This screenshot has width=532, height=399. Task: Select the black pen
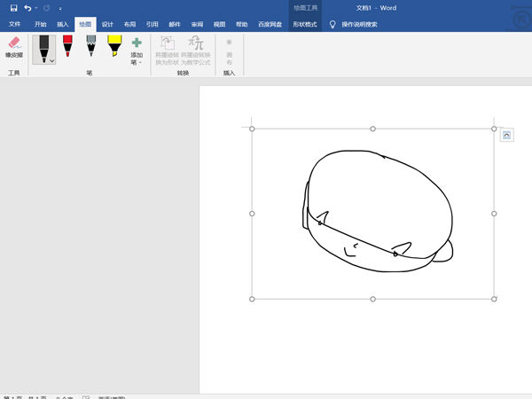pyautogui.click(x=43, y=46)
